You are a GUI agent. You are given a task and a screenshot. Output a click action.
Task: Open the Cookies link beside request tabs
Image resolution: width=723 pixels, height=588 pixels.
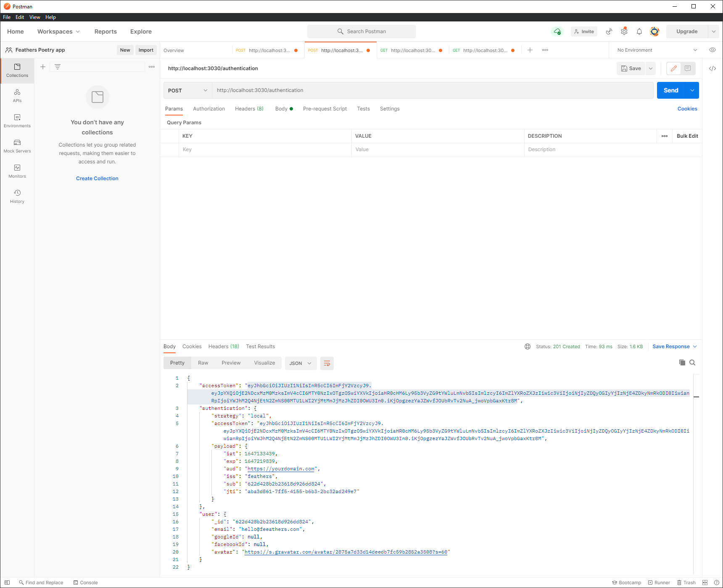pos(687,109)
